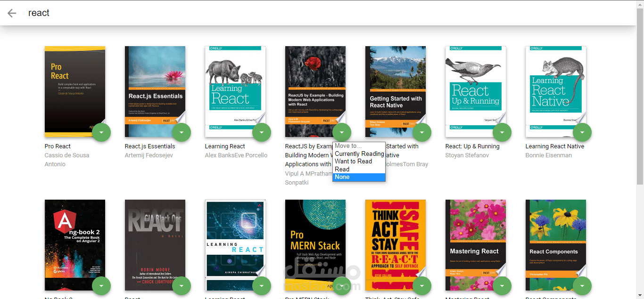
Task: Click green arrow on Getting Started with React Native
Action: 422,132
